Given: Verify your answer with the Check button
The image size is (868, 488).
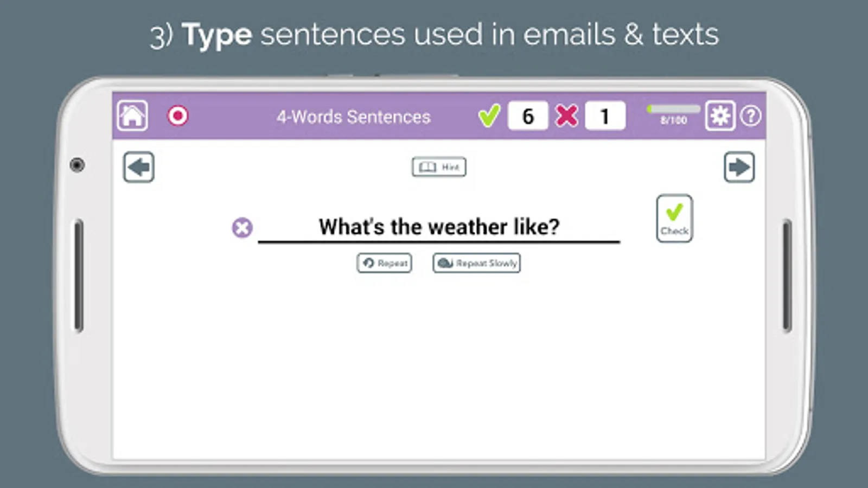Looking at the screenshot, I should pyautogui.click(x=674, y=217).
